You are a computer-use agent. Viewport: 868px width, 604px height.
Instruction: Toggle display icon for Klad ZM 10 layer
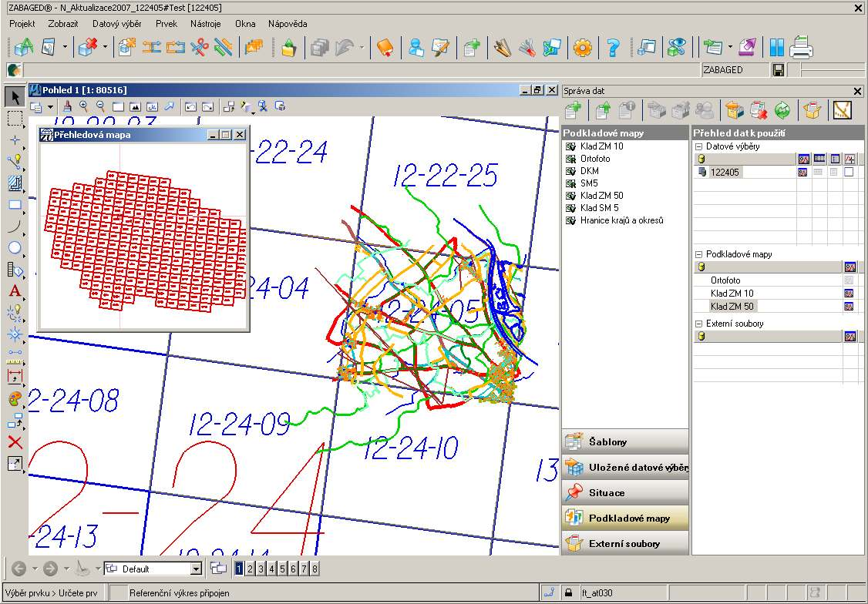[849, 294]
